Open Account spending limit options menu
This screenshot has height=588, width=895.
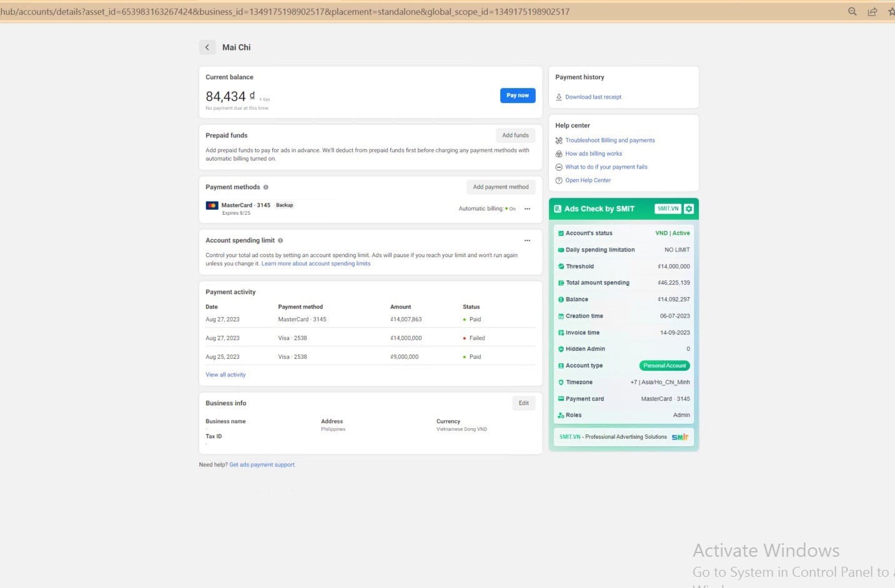pyautogui.click(x=527, y=240)
